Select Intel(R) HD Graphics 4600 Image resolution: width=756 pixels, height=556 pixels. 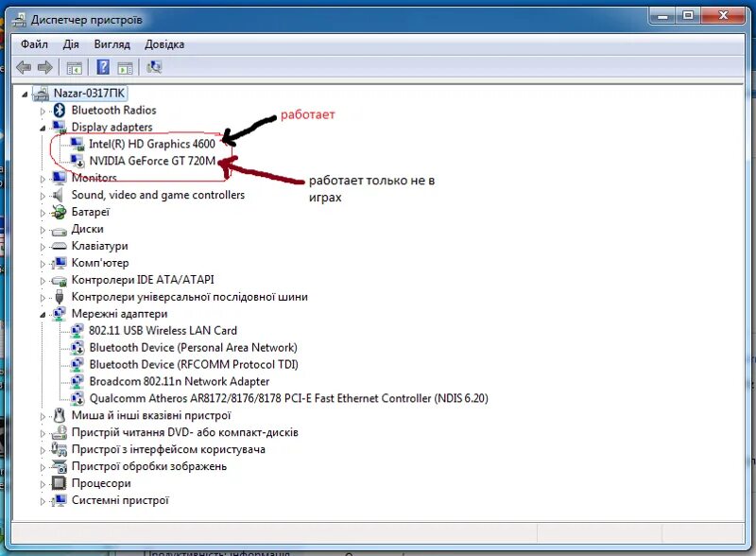(152, 144)
